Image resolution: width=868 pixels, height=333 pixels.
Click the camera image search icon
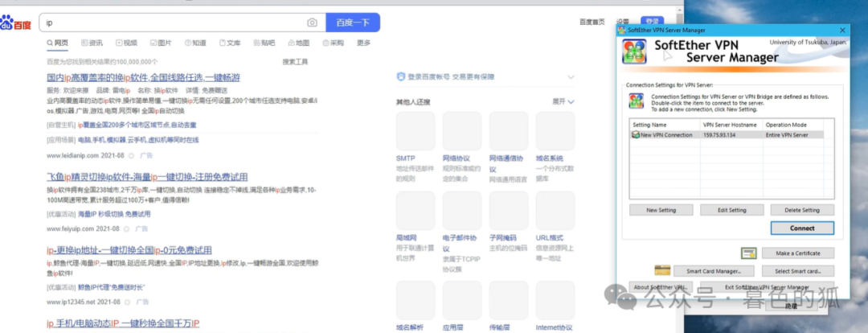(x=312, y=23)
